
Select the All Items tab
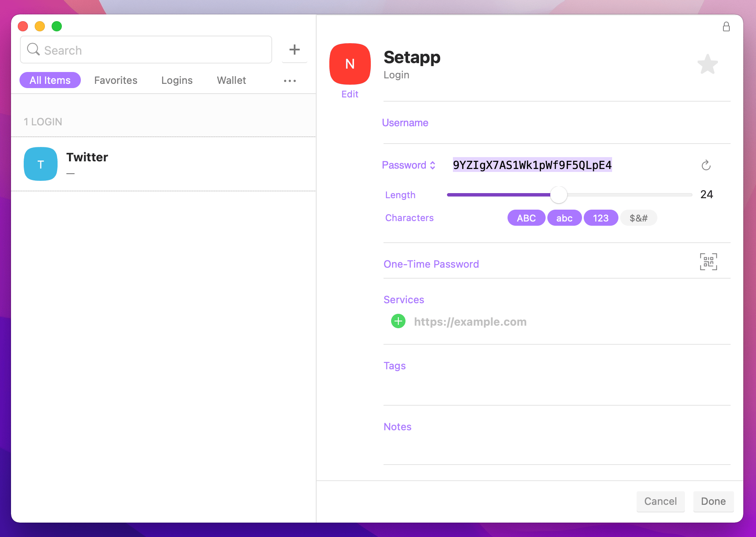click(50, 80)
